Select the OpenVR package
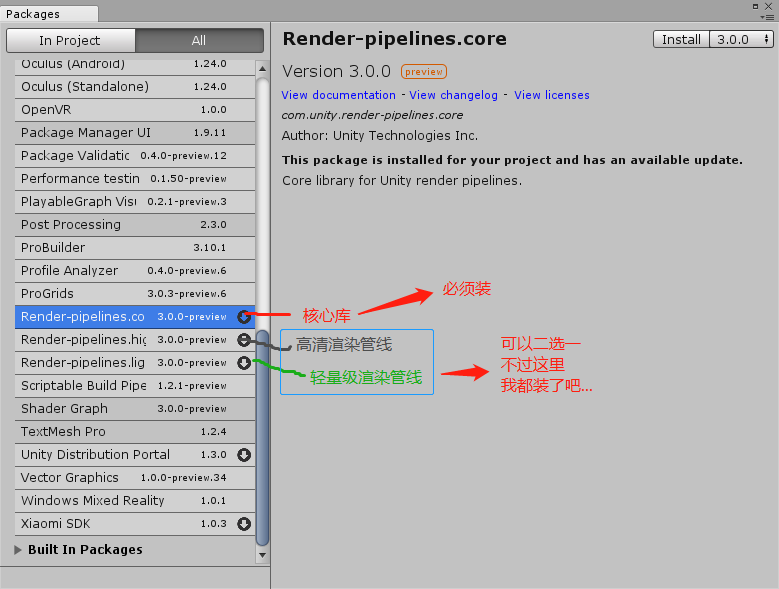Viewport: 779px width, 589px height. 135,110
